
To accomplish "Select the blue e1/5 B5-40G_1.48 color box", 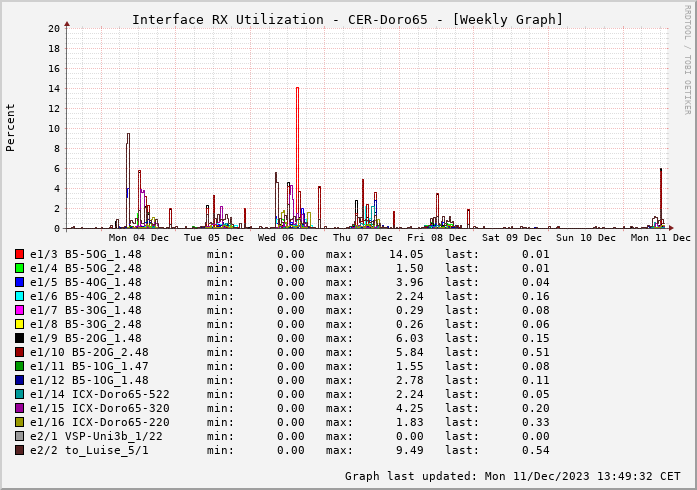I will coord(19,282).
